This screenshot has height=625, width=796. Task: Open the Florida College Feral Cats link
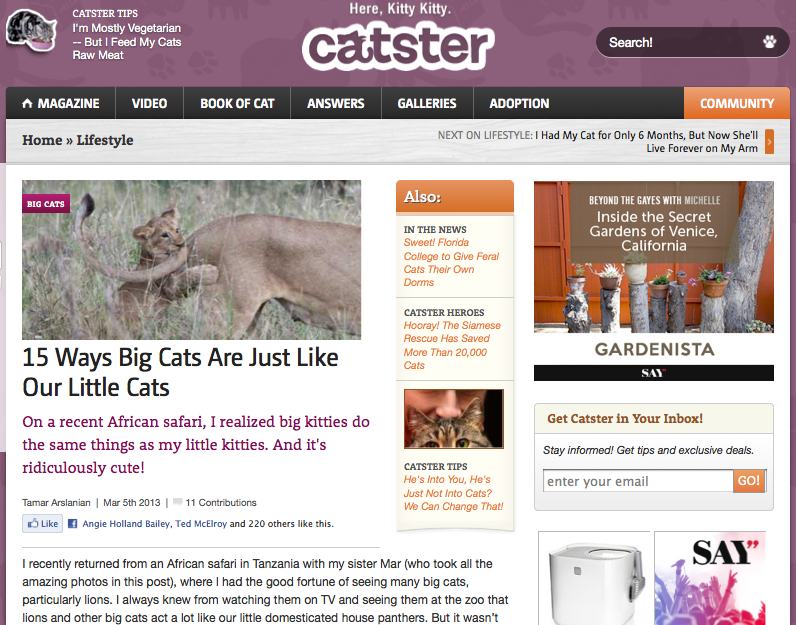(x=451, y=262)
